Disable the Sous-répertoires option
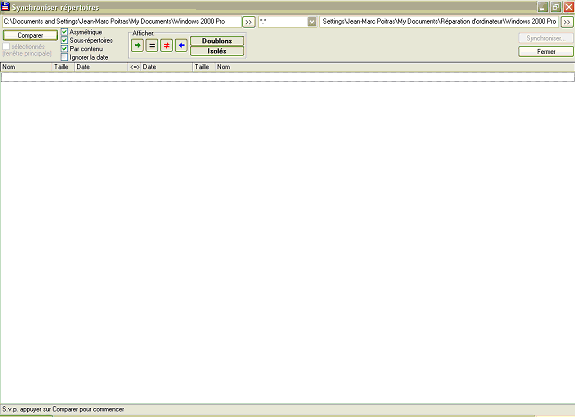The image size is (575, 417). (64, 40)
